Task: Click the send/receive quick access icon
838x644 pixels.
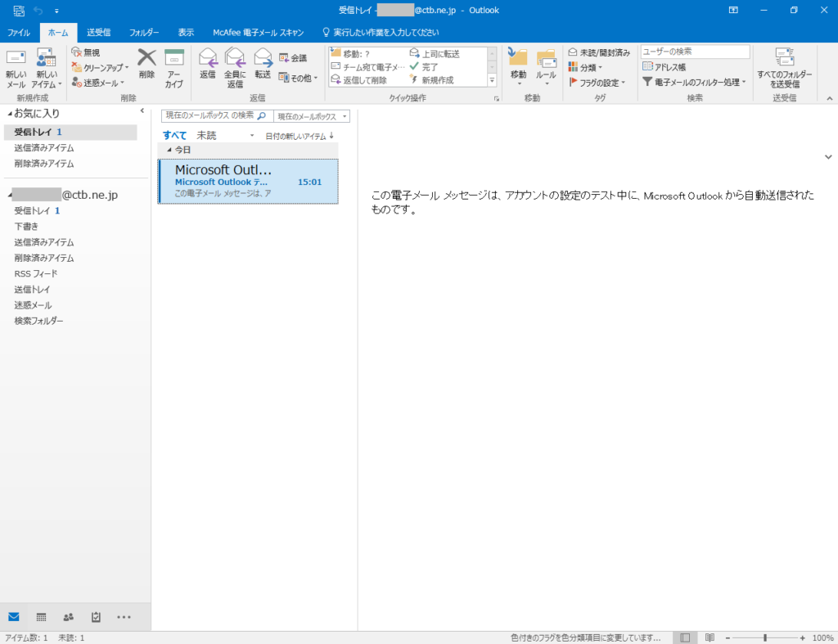Action: (19, 10)
